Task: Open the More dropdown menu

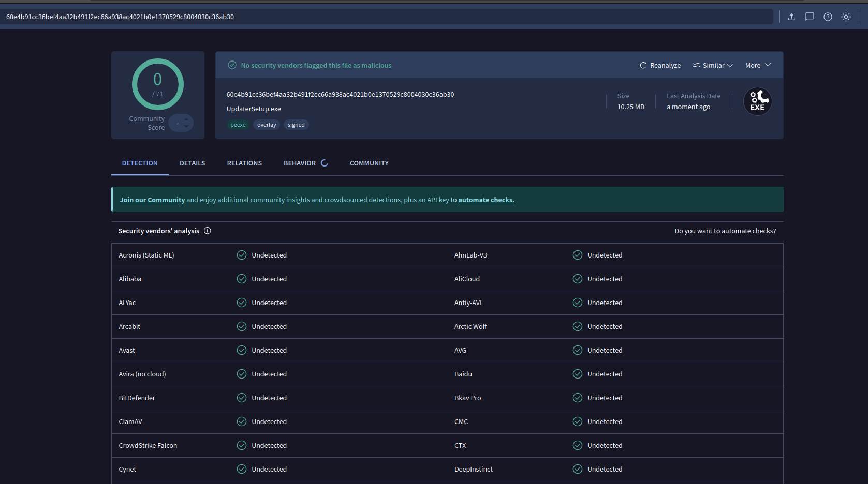Action: 758,66
